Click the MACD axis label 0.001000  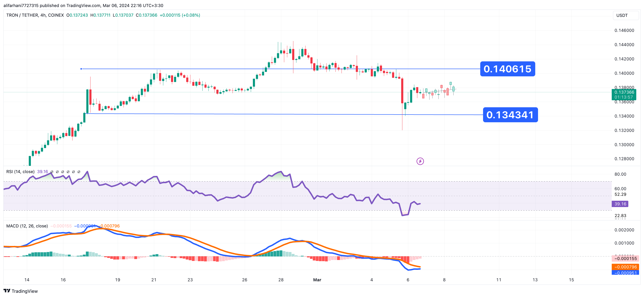(x=624, y=243)
